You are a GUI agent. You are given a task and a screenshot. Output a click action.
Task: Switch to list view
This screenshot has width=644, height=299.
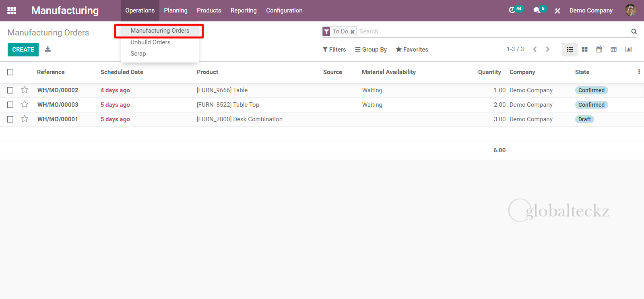pyautogui.click(x=570, y=49)
